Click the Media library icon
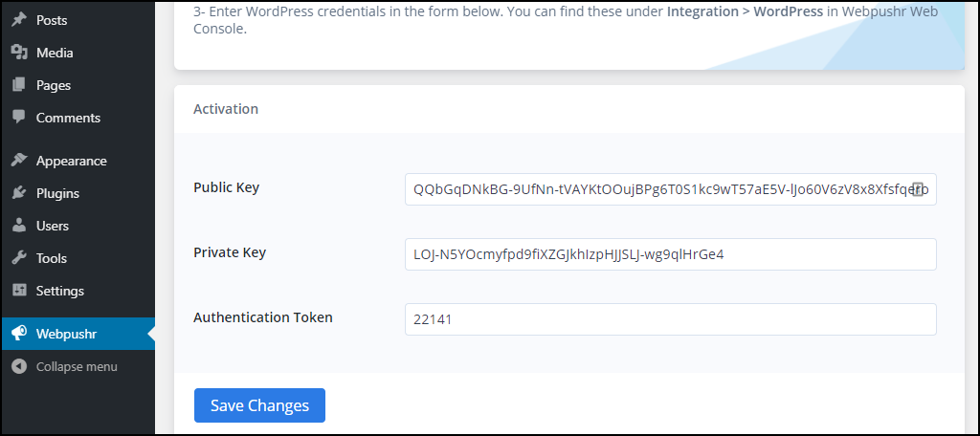 (18, 53)
